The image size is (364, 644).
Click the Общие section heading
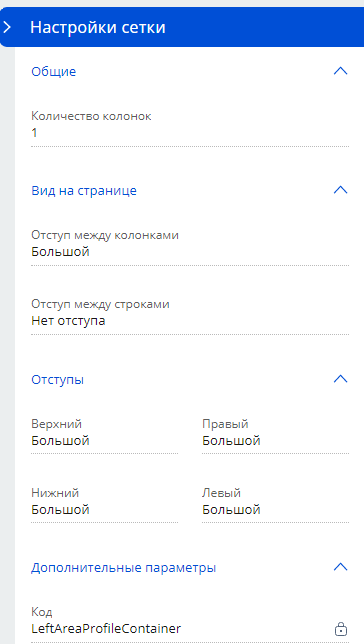click(54, 71)
